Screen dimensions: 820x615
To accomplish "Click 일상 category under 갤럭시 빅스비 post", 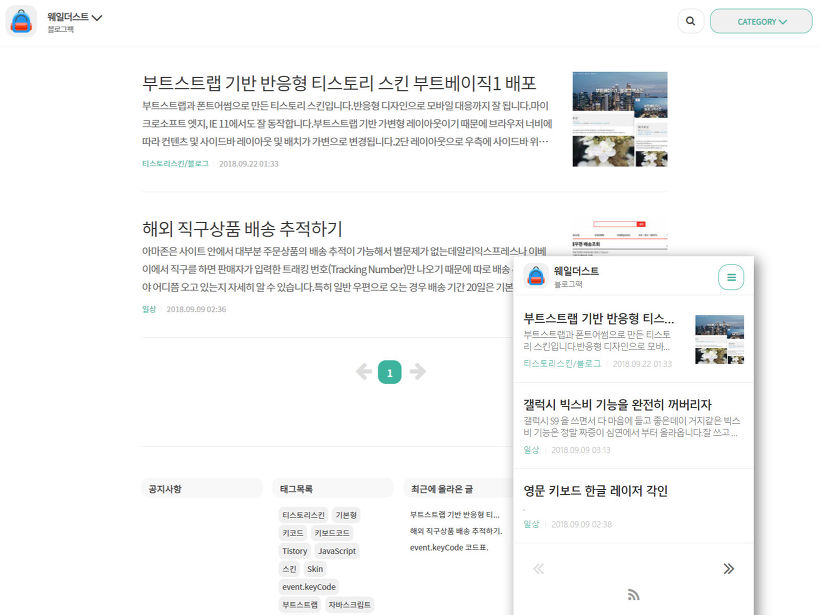I will 531,450.
